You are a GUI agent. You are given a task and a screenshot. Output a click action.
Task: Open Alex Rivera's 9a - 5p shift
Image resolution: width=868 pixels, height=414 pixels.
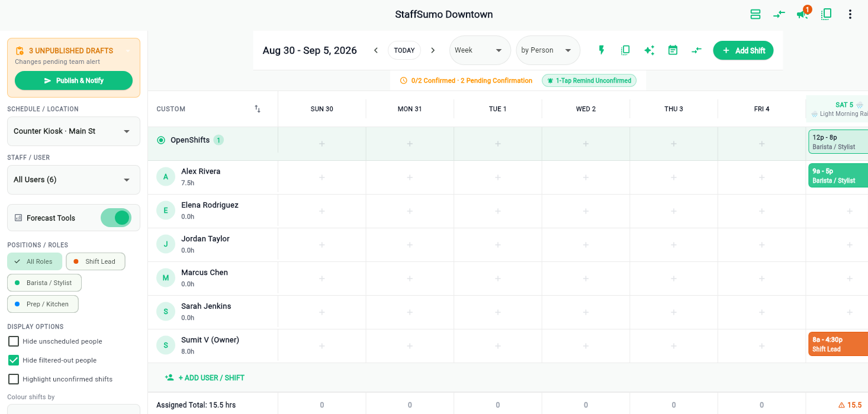pyautogui.click(x=838, y=176)
